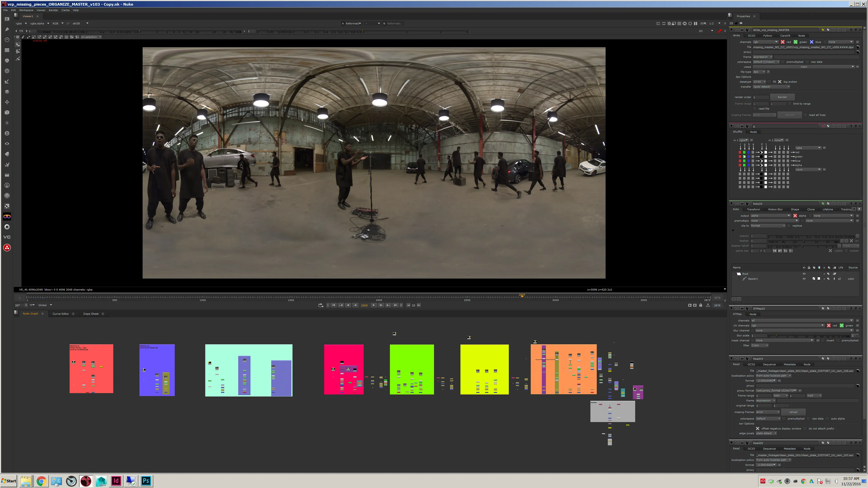
Task: Open the Python tab in Write node
Action: (768, 36)
